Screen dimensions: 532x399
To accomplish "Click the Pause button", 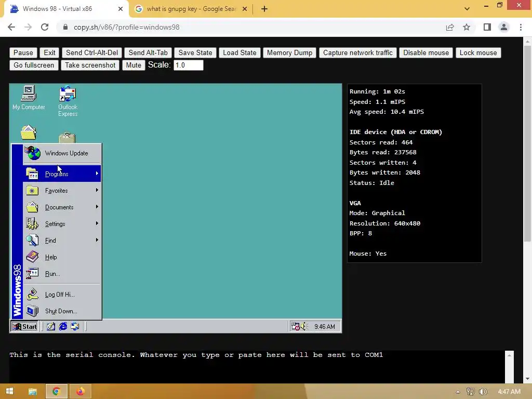I will pos(23,52).
